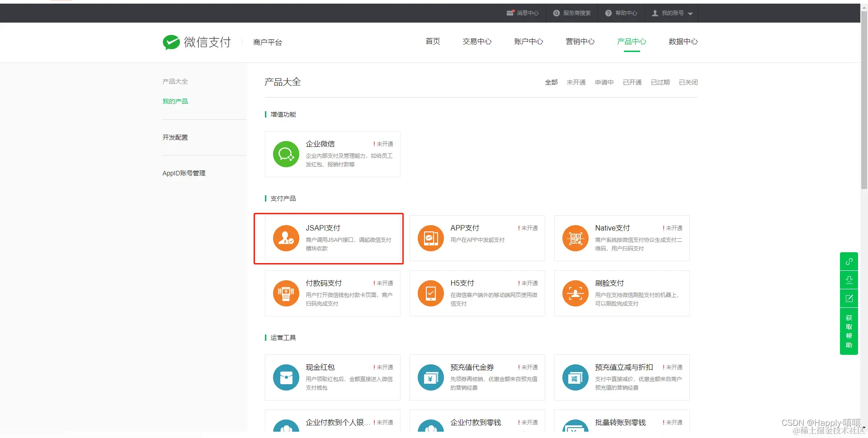
Task: Open 账户中心 tab
Action: tap(528, 42)
